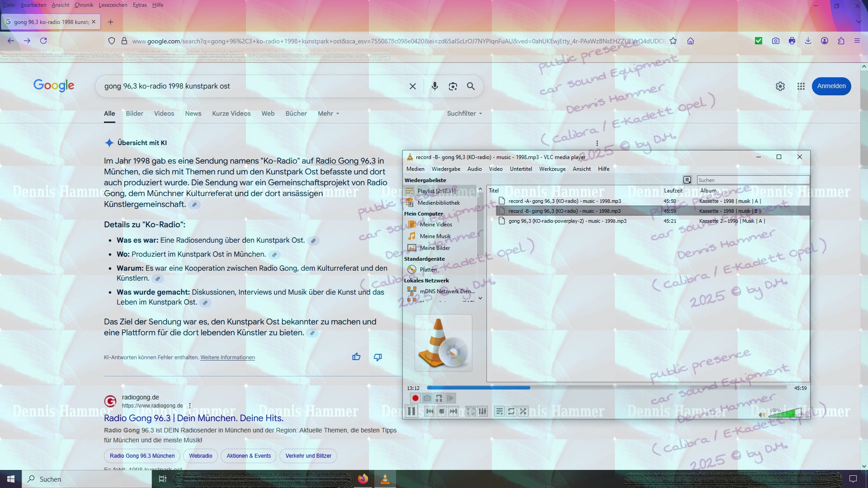The height and width of the screenshot is (488, 868).
Task: Switch to the Bilder search tab
Action: (x=134, y=113)
